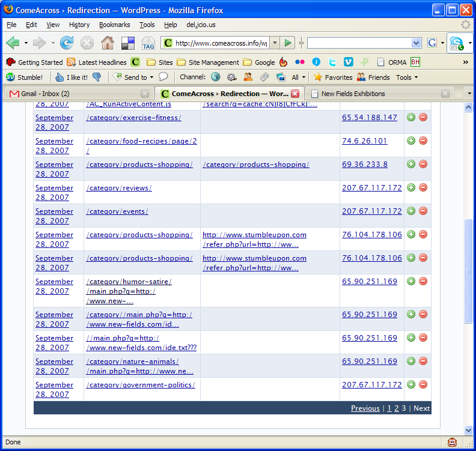Click the green add icon for 65.54.188.147

coord(411,117)
